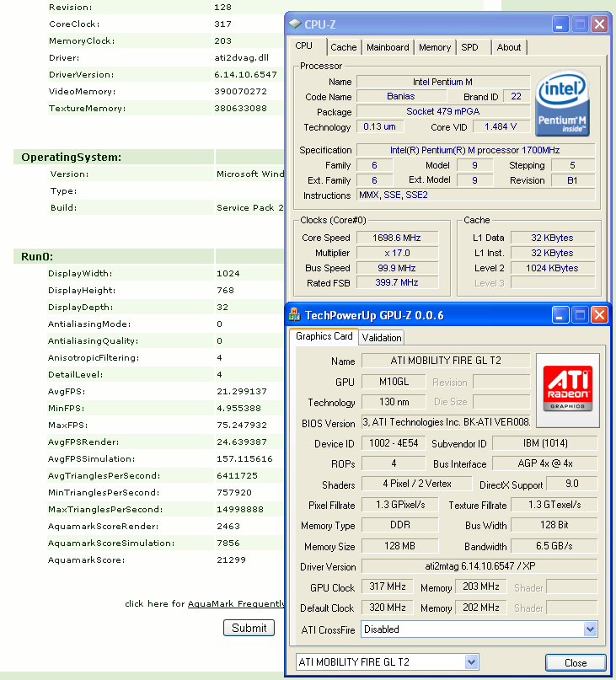Click the AquamarkScore value 21299

[x=231, y=560]
